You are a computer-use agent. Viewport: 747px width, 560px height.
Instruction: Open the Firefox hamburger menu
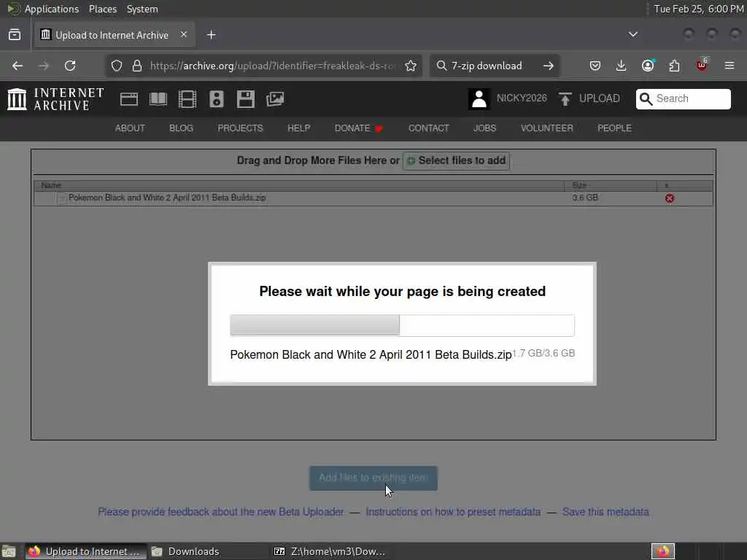click(x=729, y=66)
